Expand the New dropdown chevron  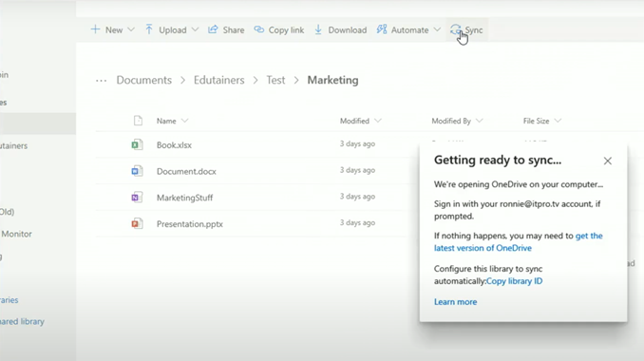click(131, 29)
